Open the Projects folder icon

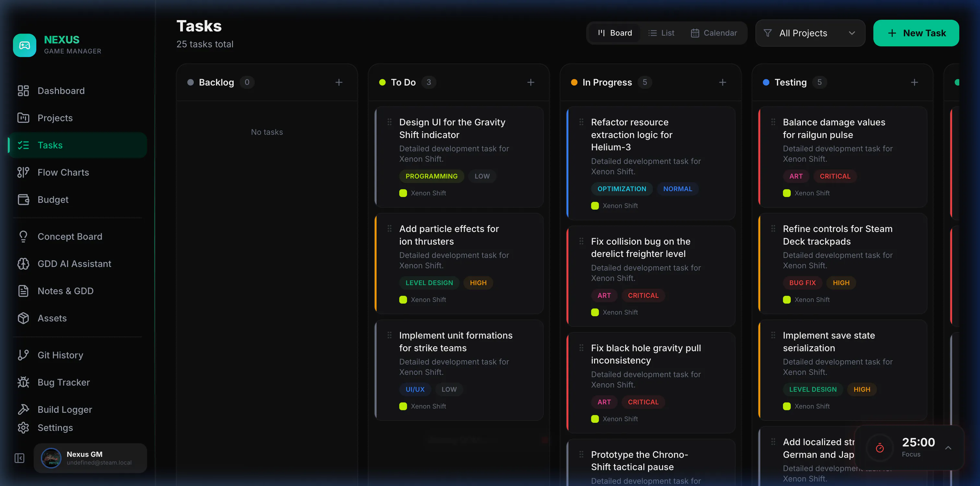(x=23, y=118)
